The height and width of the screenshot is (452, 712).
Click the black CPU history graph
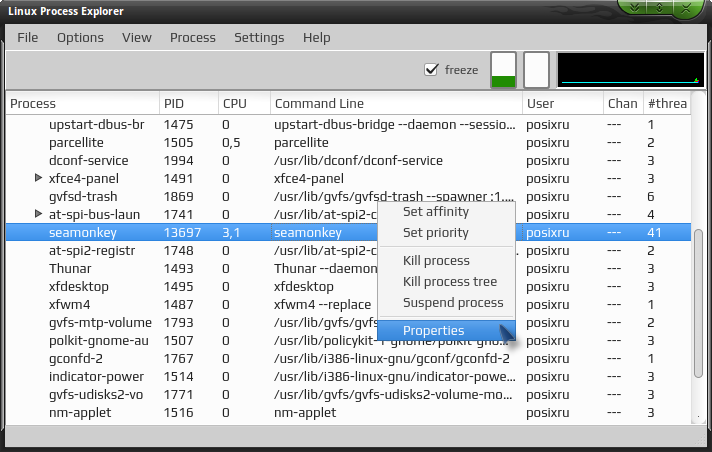(631, 70)
